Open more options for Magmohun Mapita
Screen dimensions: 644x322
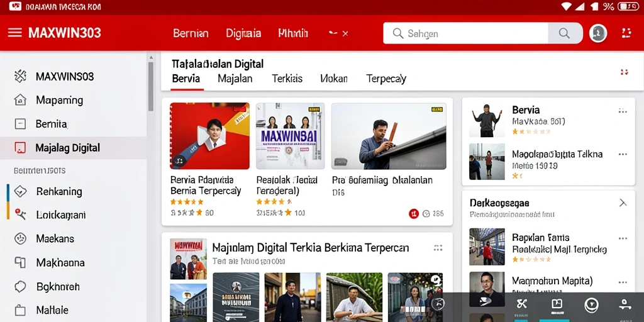623,282
